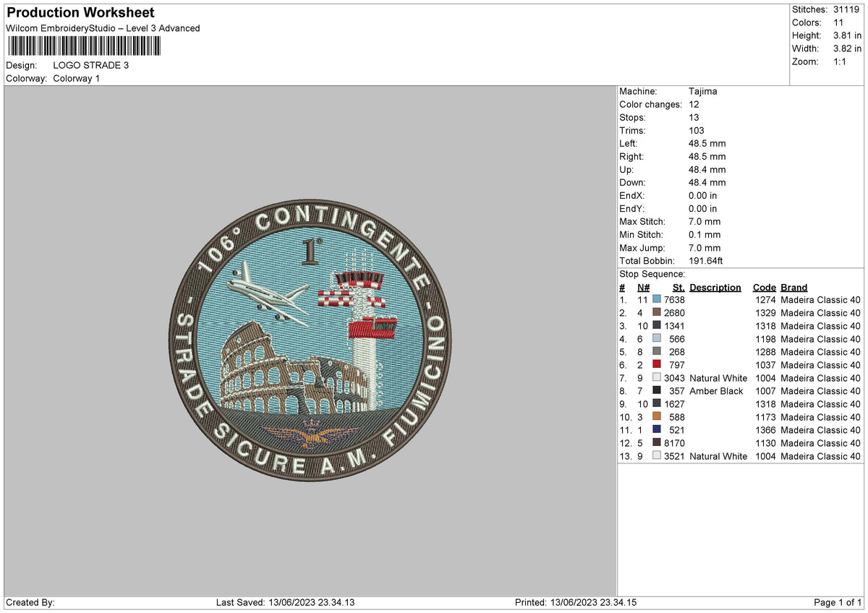
Task: Click the Machine value 'Tajima'
Action: point(703,92)
